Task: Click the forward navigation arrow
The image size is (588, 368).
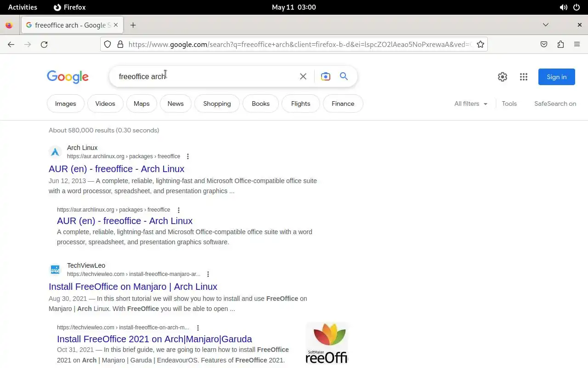Action: (28, 44)
